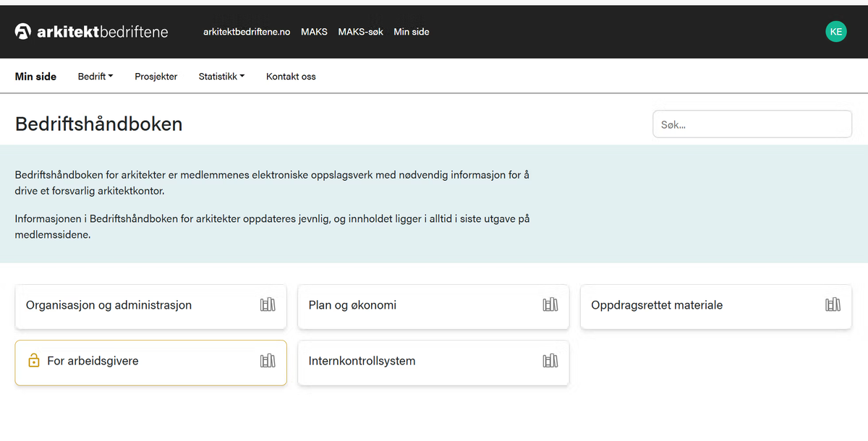
Task: Select Min side in the white navigation bar
Action: tap(35, 77)
